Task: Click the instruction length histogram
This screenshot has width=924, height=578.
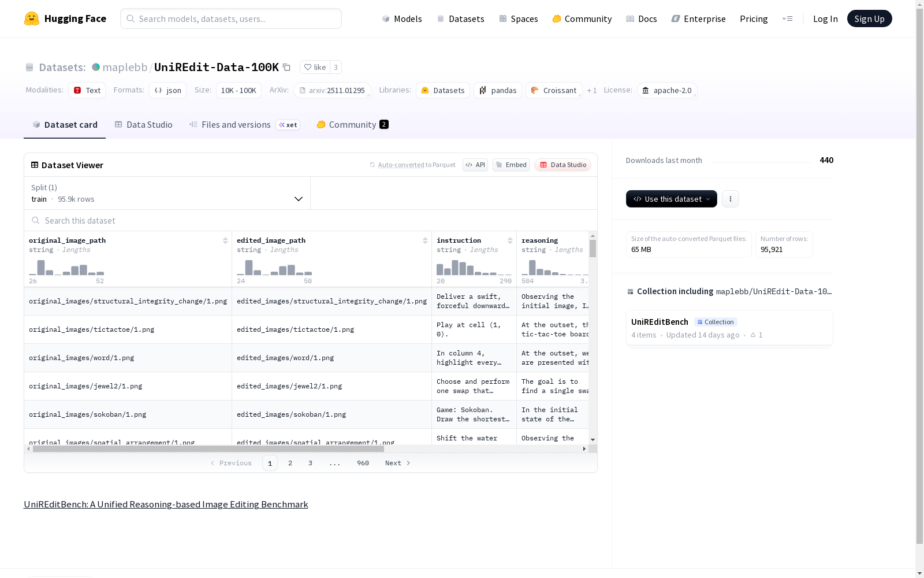Action: coord(474,267)
